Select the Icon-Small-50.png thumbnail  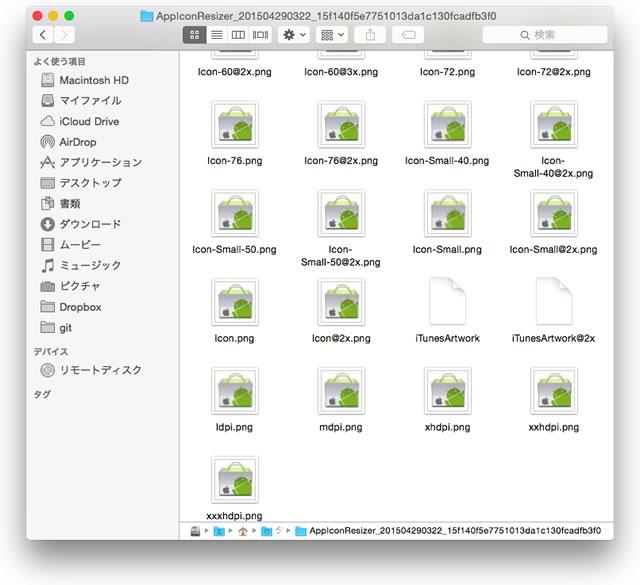tap(235, 213)
